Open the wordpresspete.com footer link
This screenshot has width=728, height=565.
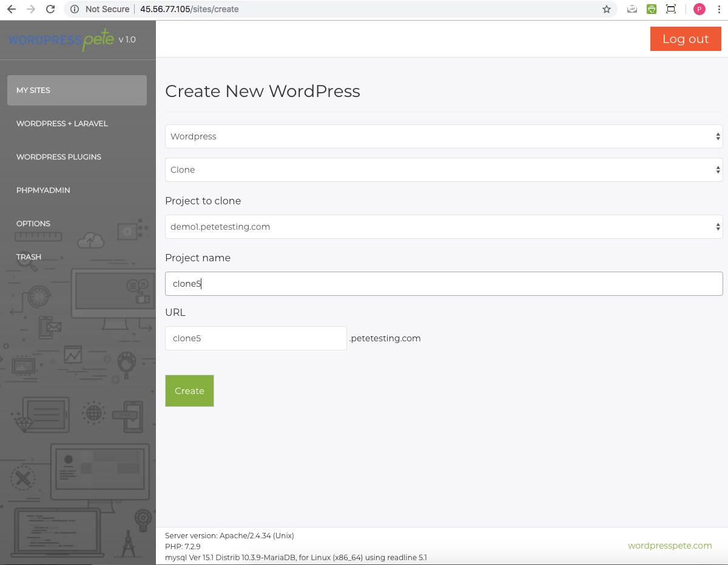tap(670, 546)
